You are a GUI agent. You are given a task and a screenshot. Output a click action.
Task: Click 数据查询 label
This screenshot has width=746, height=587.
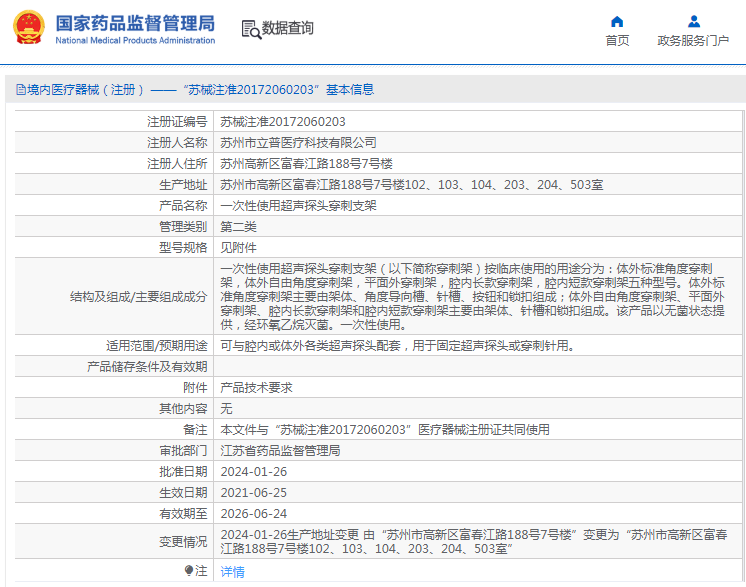[x=287, y=28]
